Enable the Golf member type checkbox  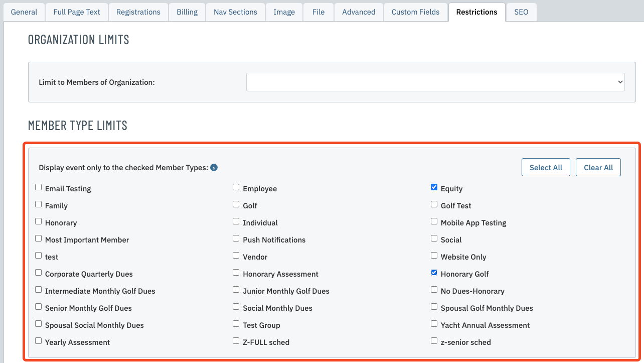[236, 204]
